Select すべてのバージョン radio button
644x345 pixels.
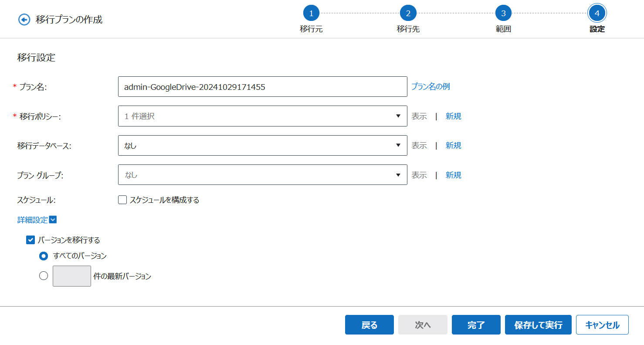(44, 256)
